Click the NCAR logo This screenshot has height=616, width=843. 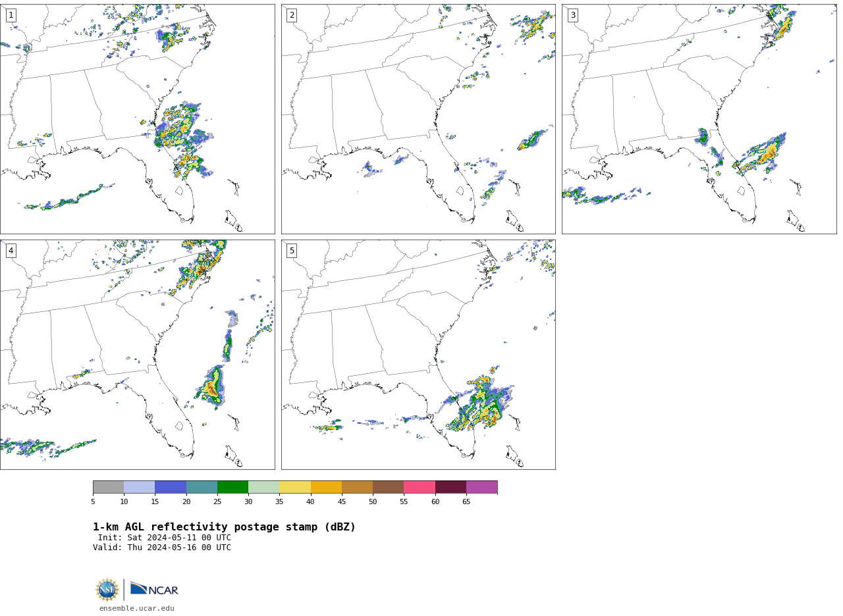(x=154, y=589)
